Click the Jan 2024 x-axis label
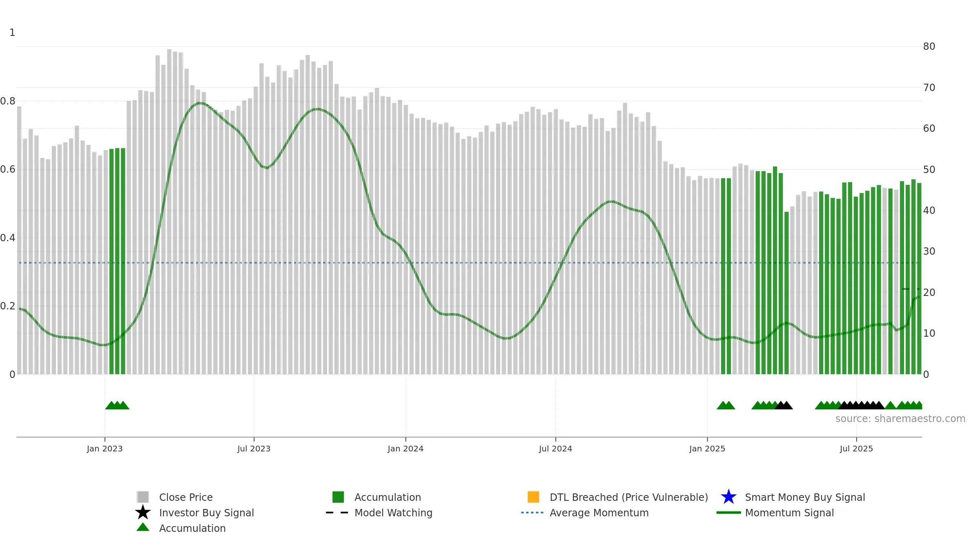 click(405, 449)
